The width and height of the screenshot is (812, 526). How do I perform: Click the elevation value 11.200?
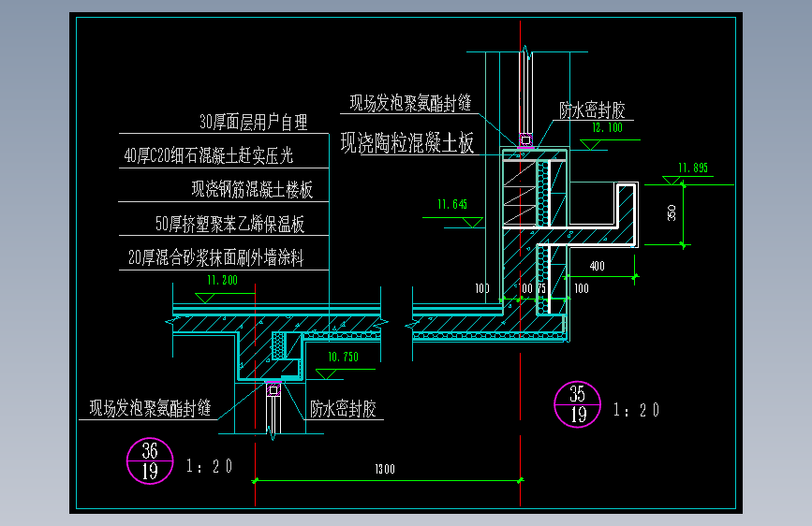tap(222, 281)
